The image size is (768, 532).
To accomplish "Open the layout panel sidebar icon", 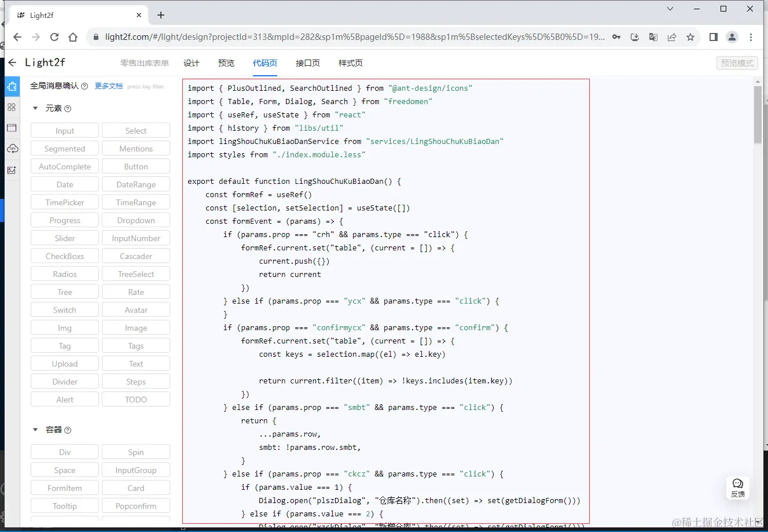I will click(12, 128).
